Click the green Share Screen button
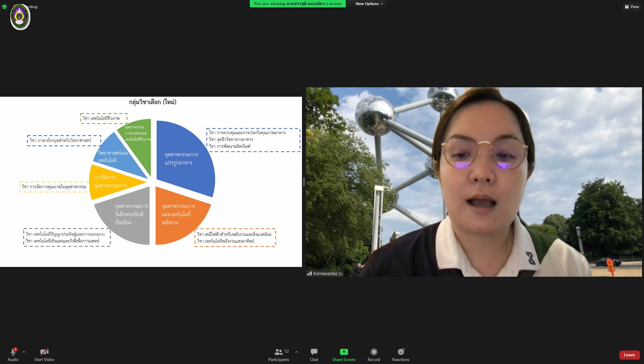The height and width of the screenshot is (364, 644). [x=344, y=355]
